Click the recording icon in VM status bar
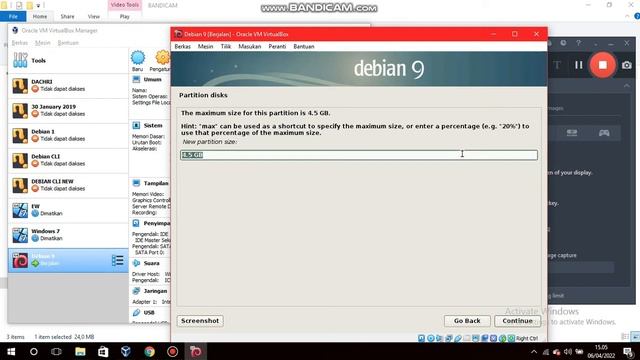640x360 pixels. pos(484,338)
